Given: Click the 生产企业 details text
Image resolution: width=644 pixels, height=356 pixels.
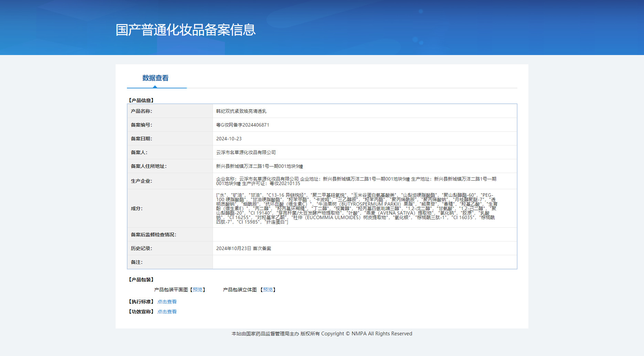Looking at the screenshot, I should coord(356,181).
